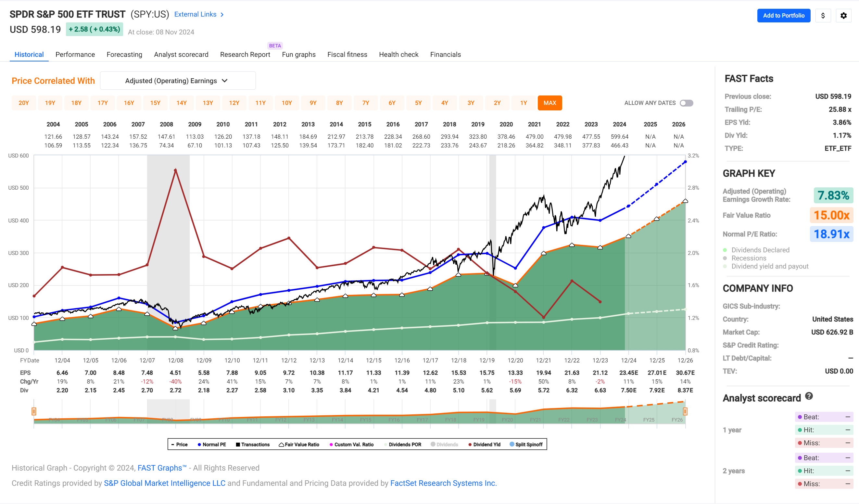Image resolution: width=859 pixels, height=504 pixels.
Task: Click the FY25 section of mini timeline
Action: pos(649,420)
